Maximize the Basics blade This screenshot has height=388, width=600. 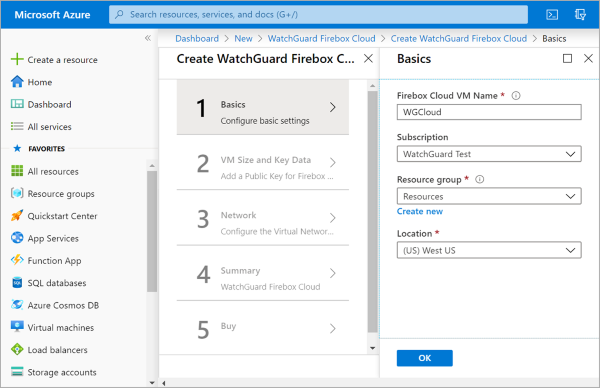point(567,59)
